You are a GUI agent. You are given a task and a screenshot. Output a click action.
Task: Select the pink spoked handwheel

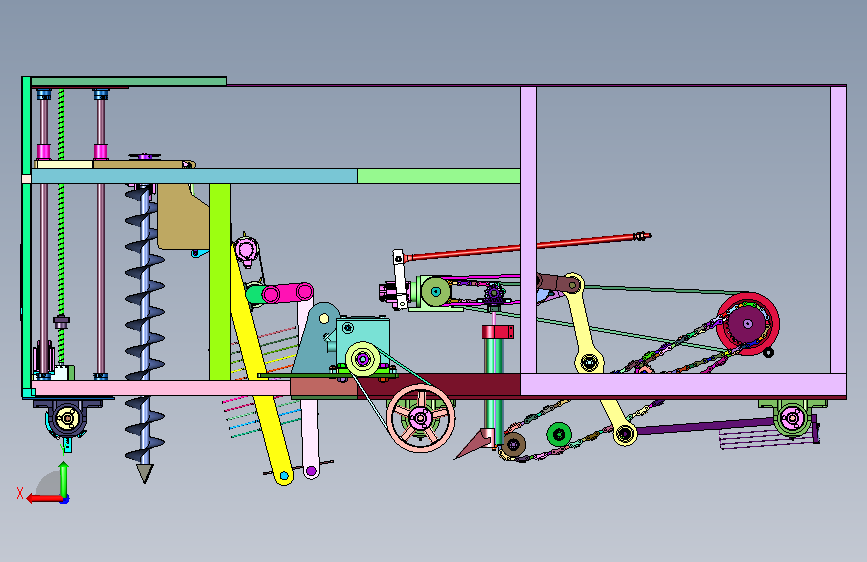[421, 418]
